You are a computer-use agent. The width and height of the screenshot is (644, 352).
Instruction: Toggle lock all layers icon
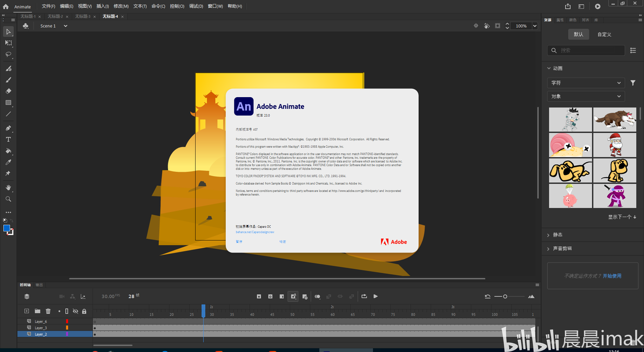(x=84, y=312)
